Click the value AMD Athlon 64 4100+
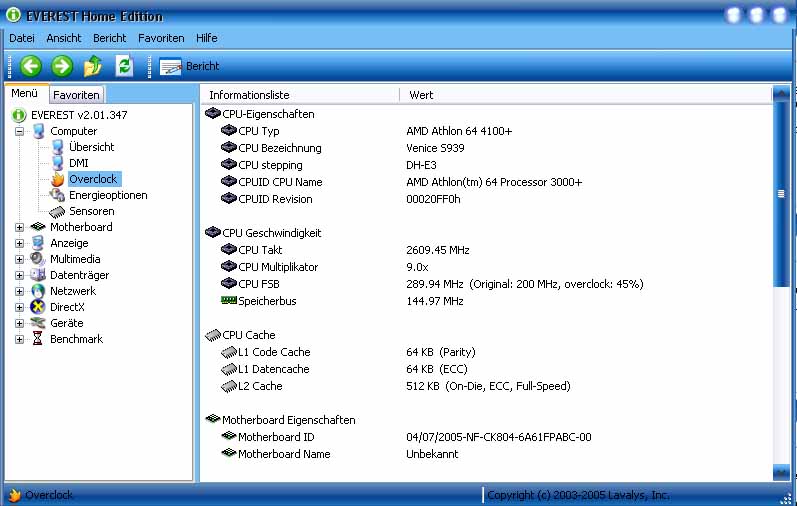Image resolution: width=797 pixels, height=506 pixels. click(x=459, y=131)
